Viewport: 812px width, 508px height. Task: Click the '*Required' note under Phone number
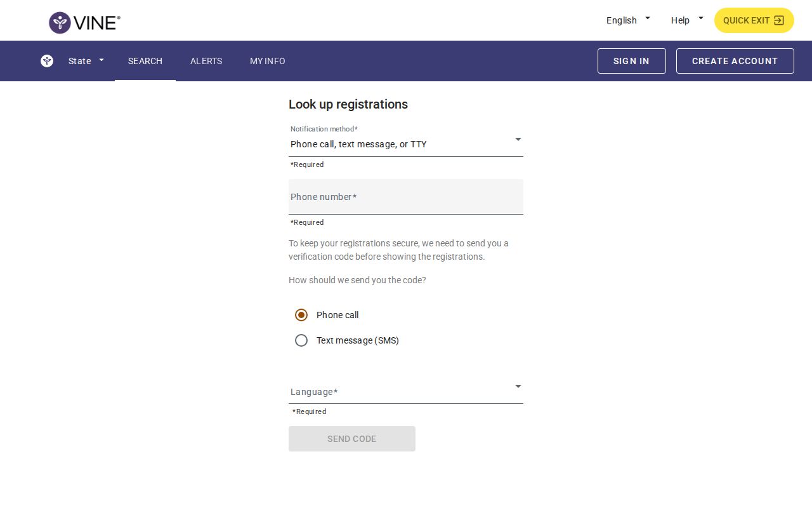[x=307, y=222]
